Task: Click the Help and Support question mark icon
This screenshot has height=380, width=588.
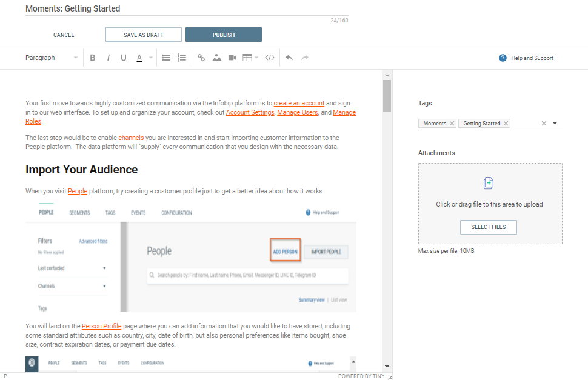Action: click(x=502, y=58)
